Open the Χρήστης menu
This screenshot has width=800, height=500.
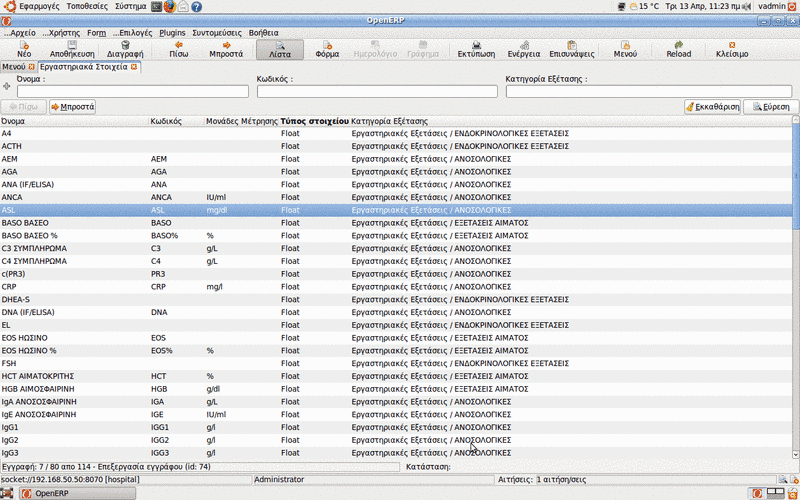[x=62, y=33]
